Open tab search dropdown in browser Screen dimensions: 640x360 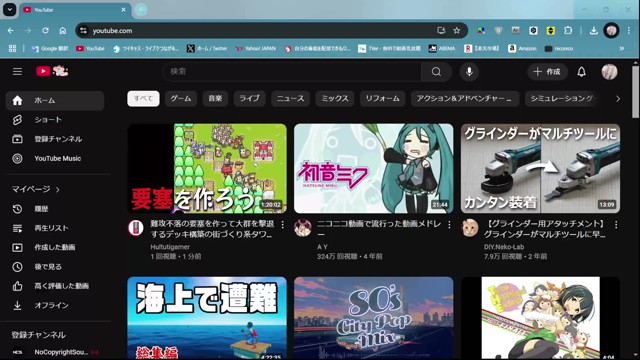(9, 9)
